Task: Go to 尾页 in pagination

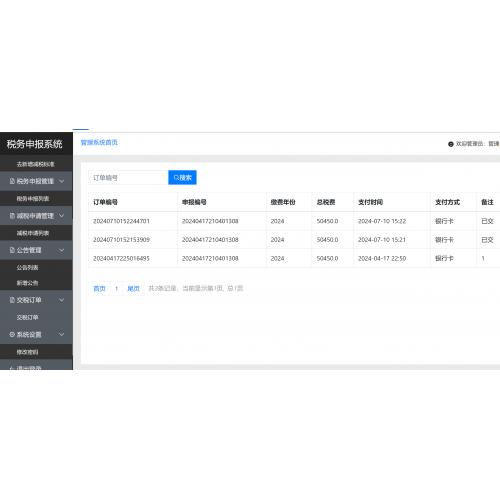Action: [133, 289]
